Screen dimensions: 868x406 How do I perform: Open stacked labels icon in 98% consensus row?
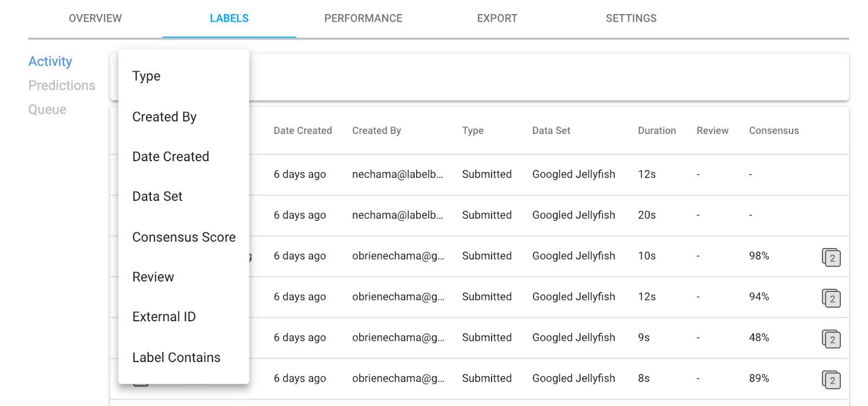pyautogui.click(x=831, y=257)
